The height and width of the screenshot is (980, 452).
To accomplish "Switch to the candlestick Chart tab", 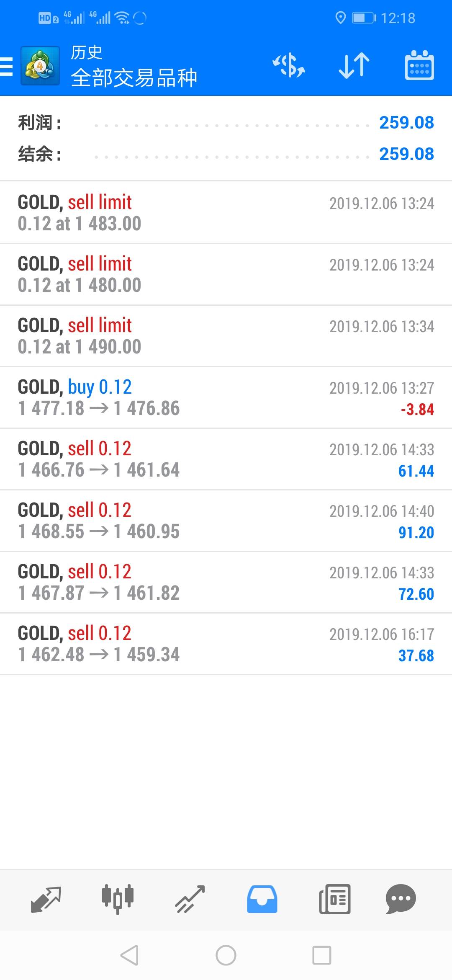I will point(118,899).
